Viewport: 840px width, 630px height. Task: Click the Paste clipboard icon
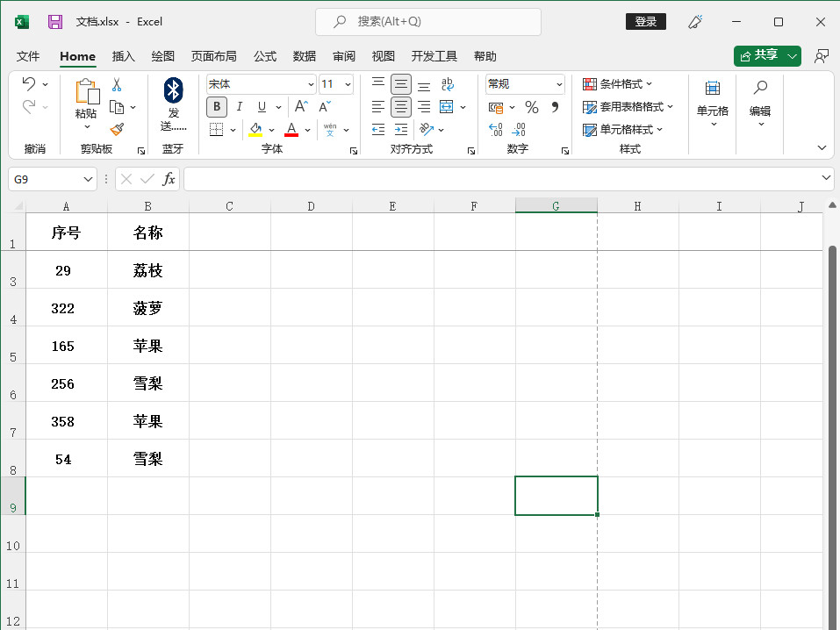pyautogui.click(x=87, y=91)
